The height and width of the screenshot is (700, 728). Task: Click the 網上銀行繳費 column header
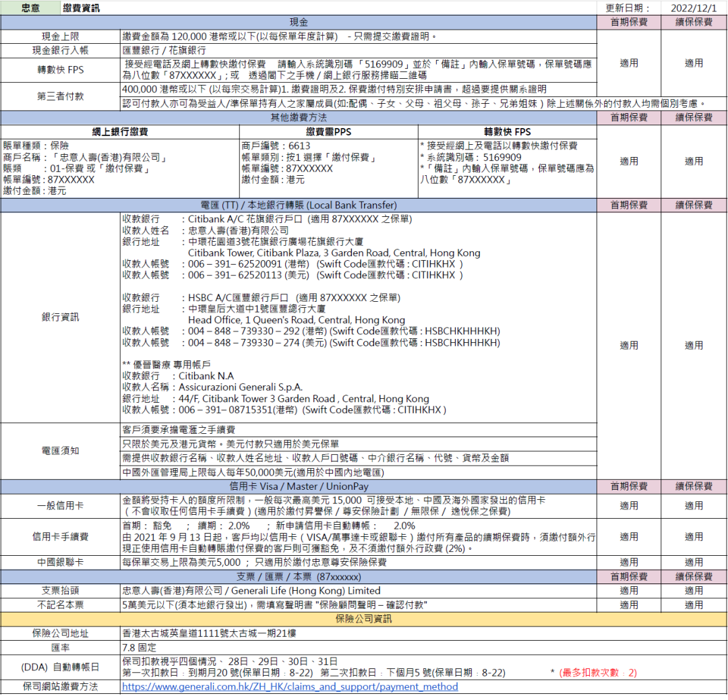tap(120, 131)
